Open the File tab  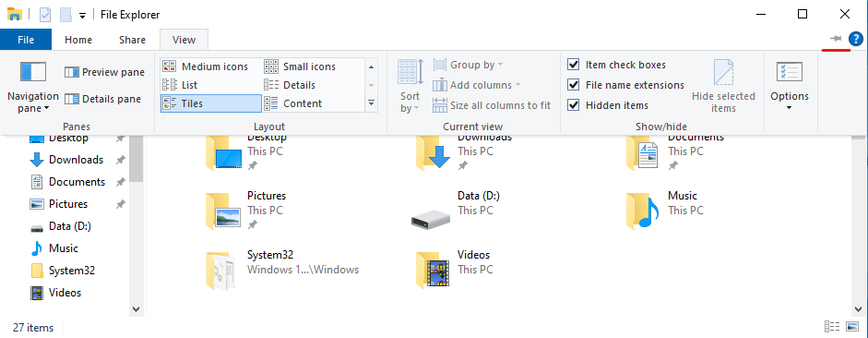[x=26, y=40]
